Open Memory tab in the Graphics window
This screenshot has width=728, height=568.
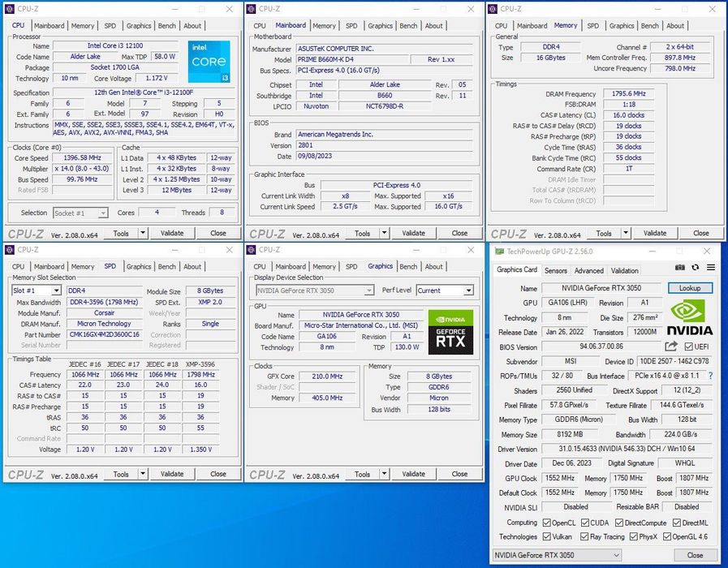324,267
